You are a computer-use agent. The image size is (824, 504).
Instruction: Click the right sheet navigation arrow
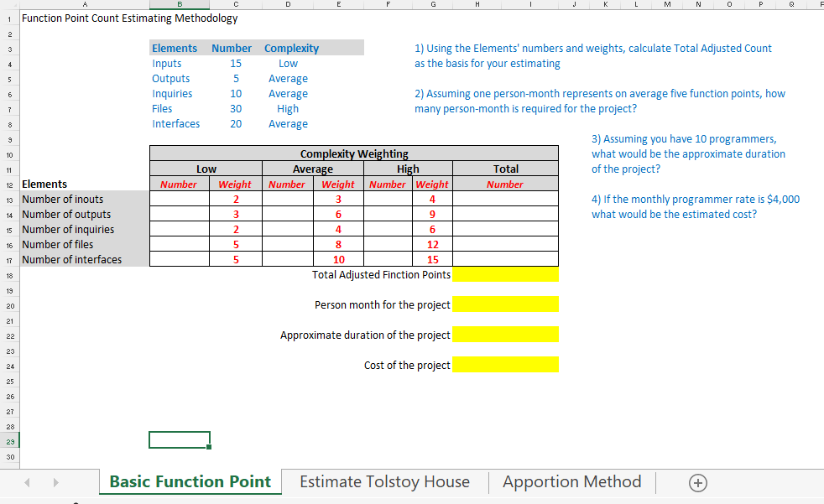click(x=55, y=482)
